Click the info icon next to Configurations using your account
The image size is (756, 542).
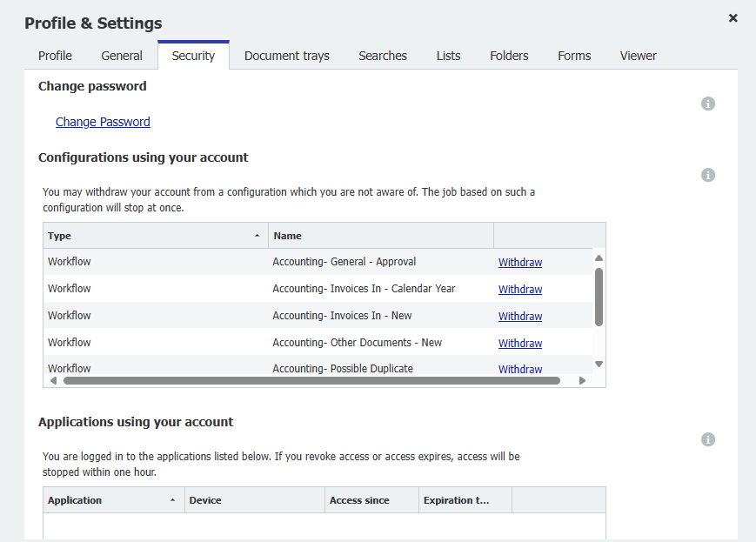[x=708, y=174]
